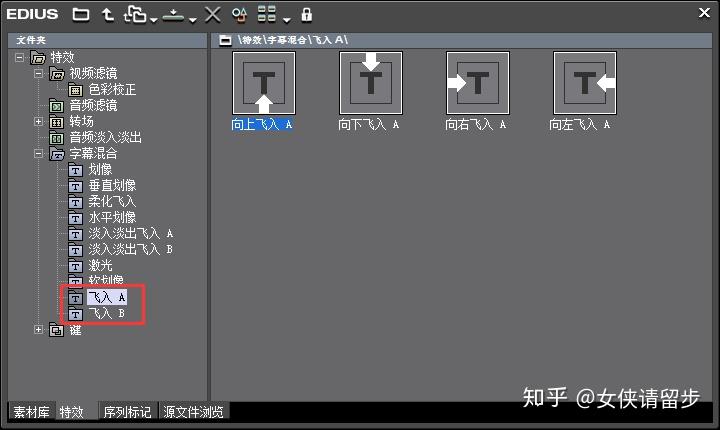
Task: Select the 飞入 A item in tree
Action: pyautogui.click(x=107, y=297)
